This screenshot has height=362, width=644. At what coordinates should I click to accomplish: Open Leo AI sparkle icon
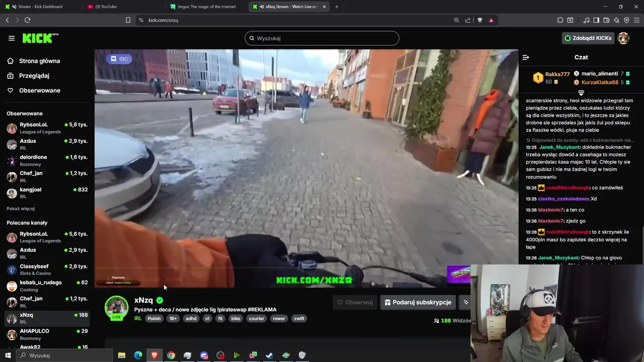tap(616, 20)
